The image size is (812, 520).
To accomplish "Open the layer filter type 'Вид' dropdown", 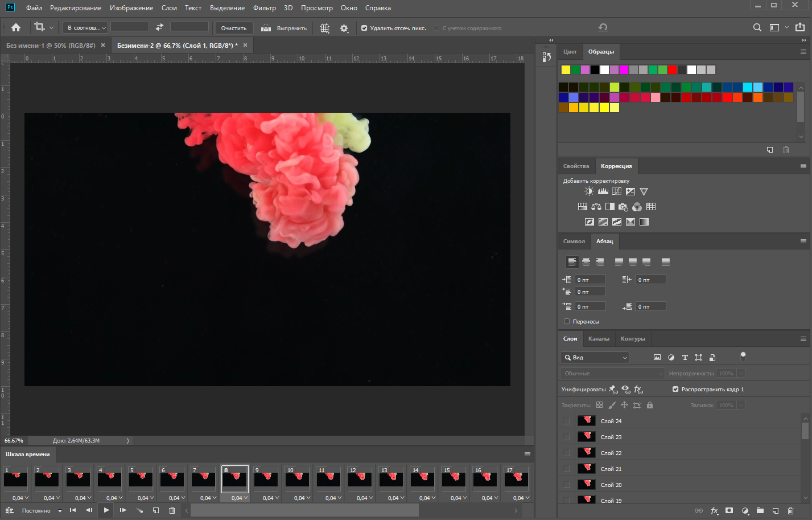I will (595, 358).
